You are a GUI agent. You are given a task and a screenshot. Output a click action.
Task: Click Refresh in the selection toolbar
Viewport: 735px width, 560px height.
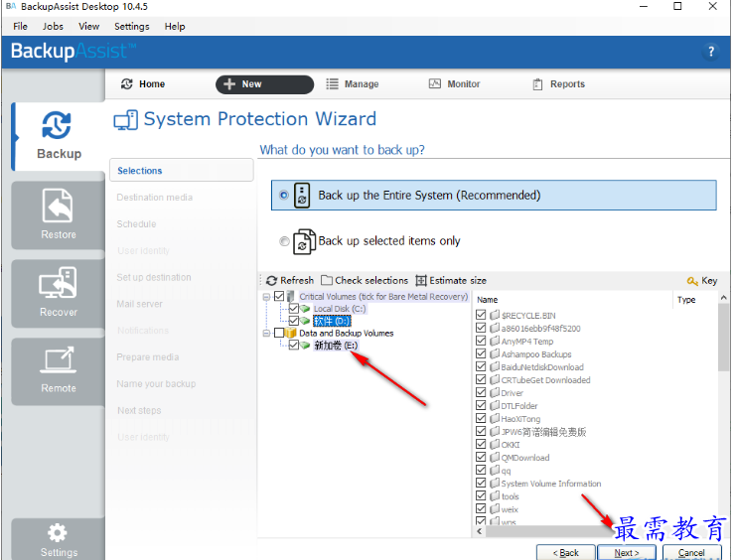point(290,280)
